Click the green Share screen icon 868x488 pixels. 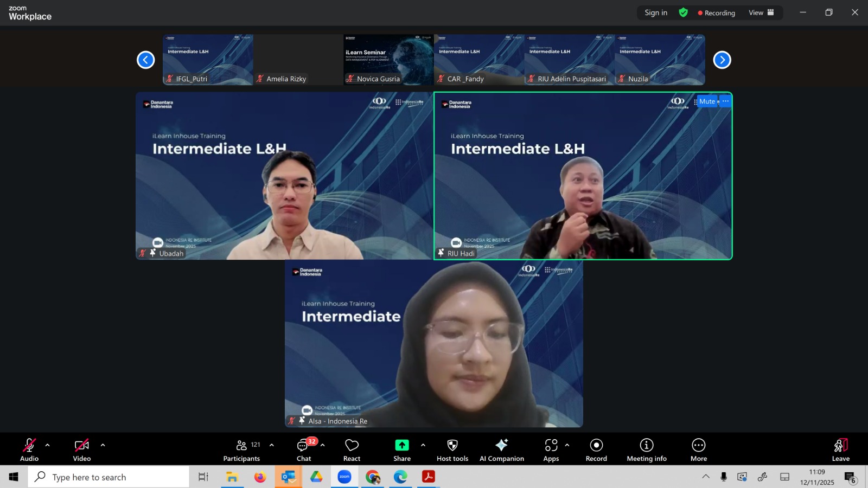click(401, 445)
